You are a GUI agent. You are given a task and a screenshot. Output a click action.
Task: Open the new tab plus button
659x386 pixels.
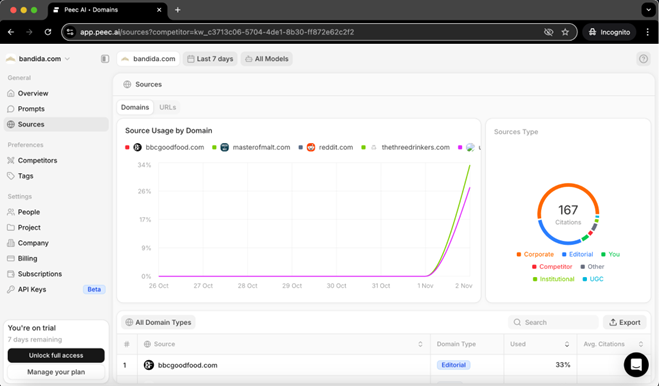click(177, 10)
